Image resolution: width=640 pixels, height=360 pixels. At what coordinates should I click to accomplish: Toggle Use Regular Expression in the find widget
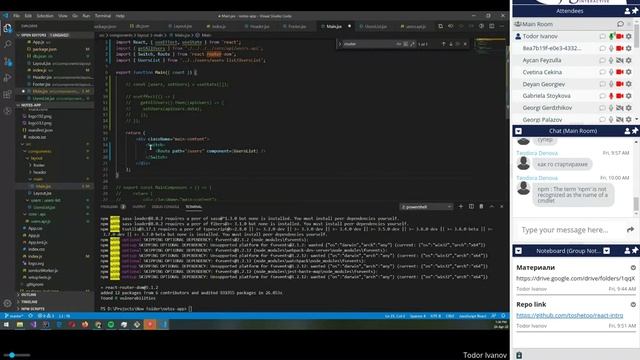(x=413, y=44)
